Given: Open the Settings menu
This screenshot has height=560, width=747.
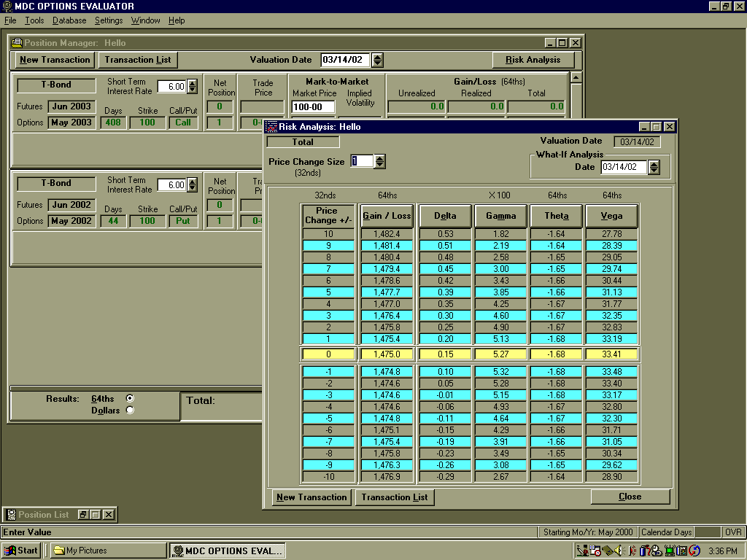Looking at the screenshot, I should pos(109,20).
